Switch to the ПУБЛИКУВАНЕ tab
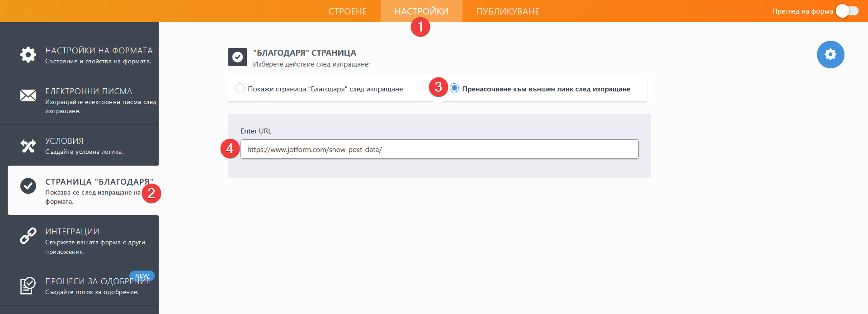 click(x=508, y=11)
